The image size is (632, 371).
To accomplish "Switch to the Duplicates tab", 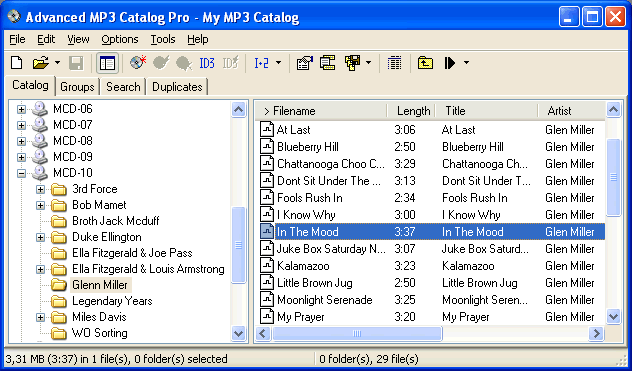I will tap(177, 87).
